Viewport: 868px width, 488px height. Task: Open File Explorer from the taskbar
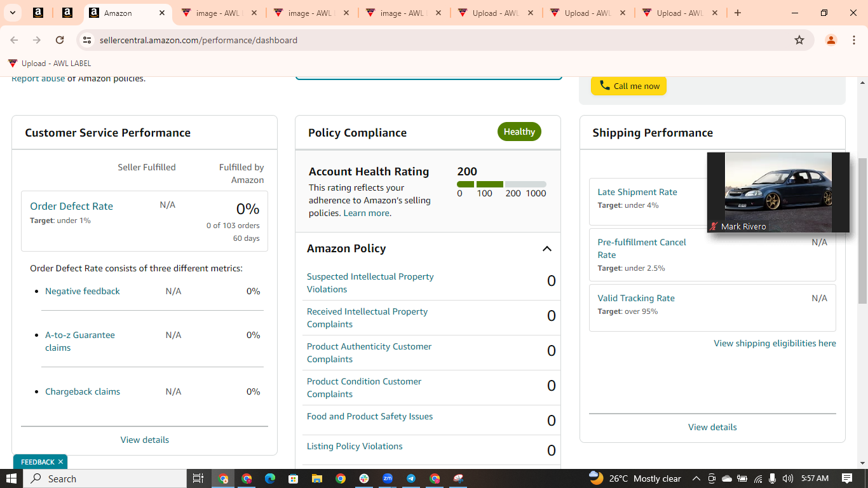[x=316, y=478]
